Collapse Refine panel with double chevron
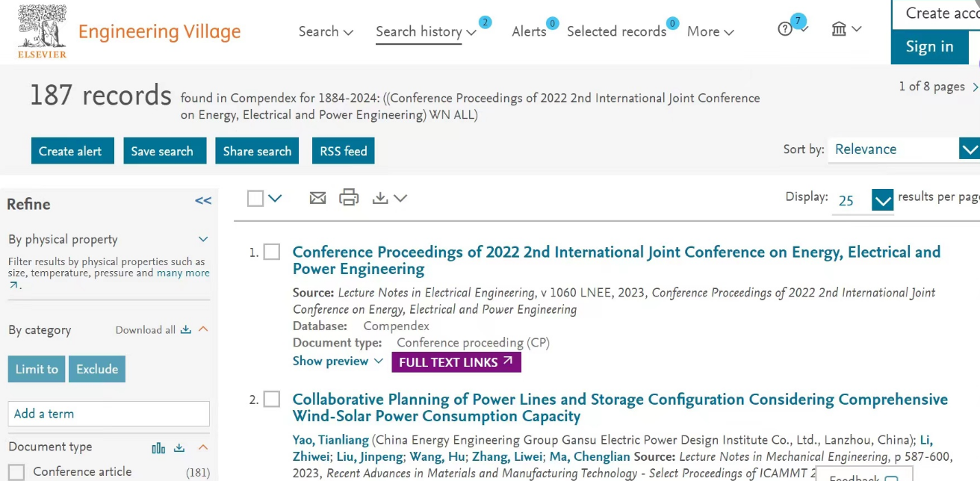The width and height of the screenshot is (980, 481). [203, 200]
